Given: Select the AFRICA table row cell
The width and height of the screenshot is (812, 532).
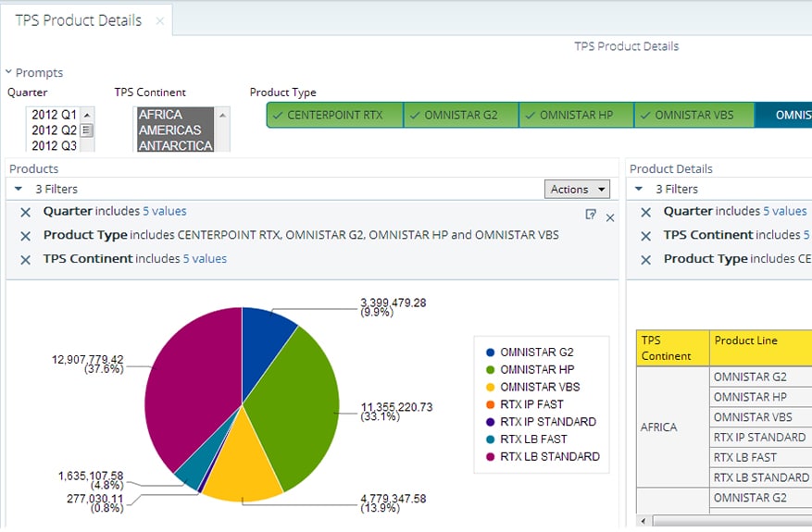Looking at the screenshot, I should click(x=673, y=427).
